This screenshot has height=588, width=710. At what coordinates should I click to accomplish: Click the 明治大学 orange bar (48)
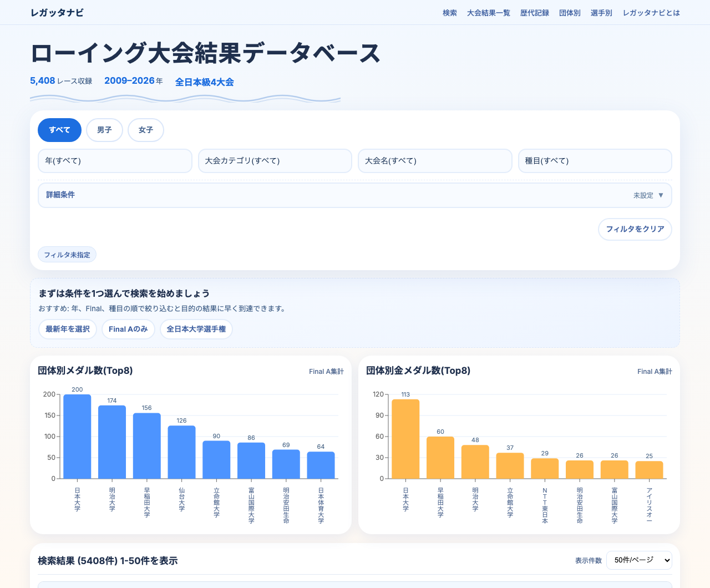pyautogui.click(x=475, y=462)
